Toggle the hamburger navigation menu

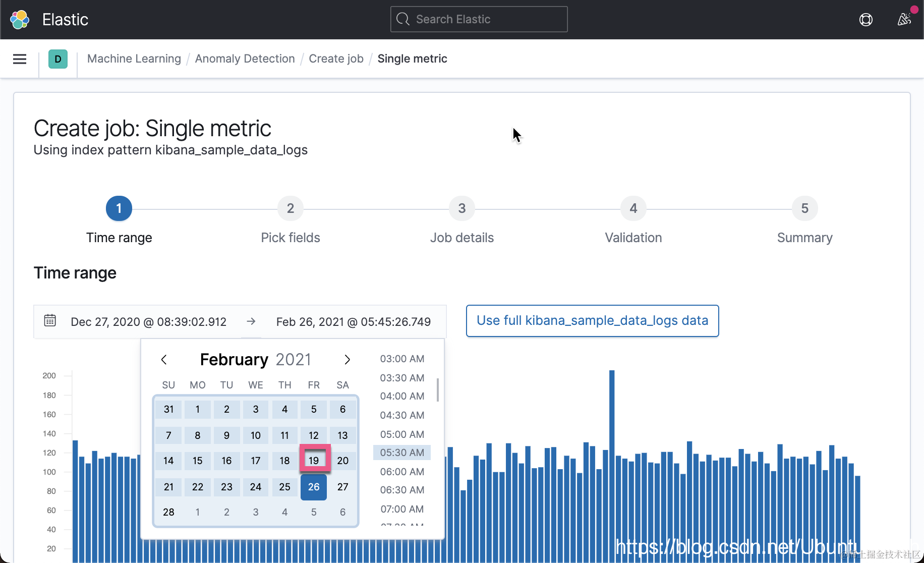pos(20,59)
